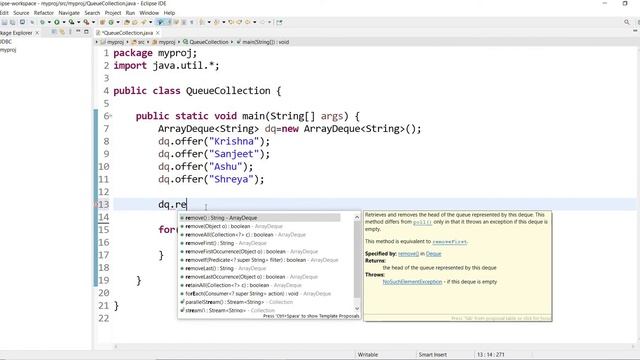Open the Next Annotation dropdown arrow
Image resolution: width=640 pixels, height=360 pixels.
[x=209, y=22]
